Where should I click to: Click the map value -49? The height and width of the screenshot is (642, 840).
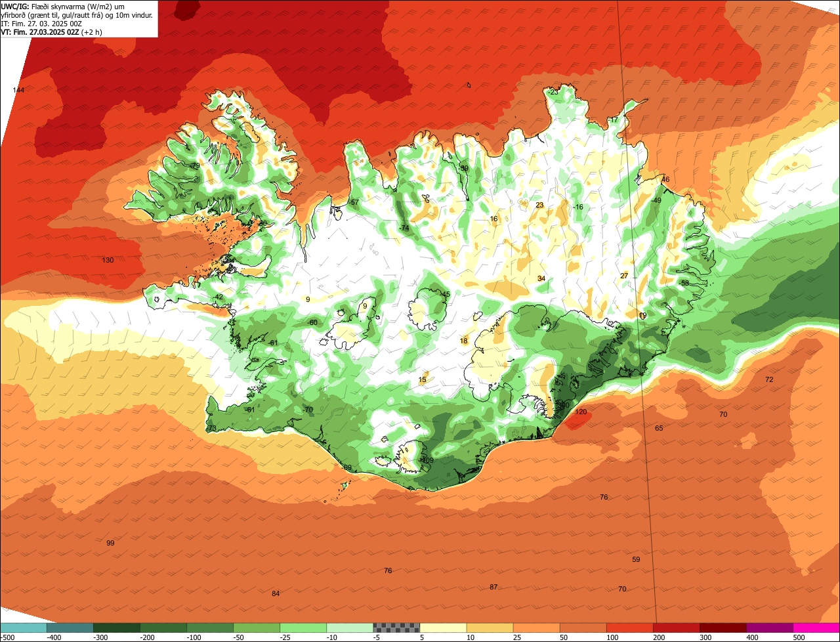point(656,200)
